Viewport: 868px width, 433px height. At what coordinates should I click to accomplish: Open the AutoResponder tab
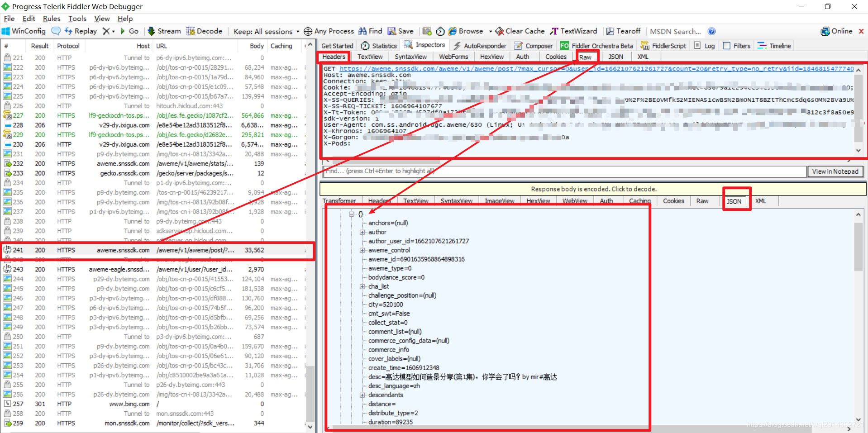[x=480, y=46]
